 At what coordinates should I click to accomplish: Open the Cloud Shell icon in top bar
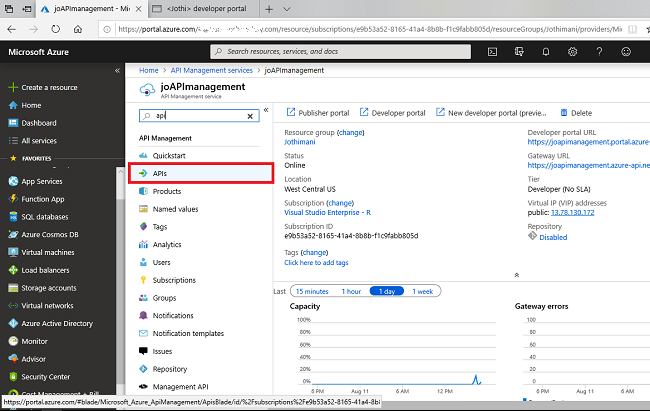coord(492,52)
